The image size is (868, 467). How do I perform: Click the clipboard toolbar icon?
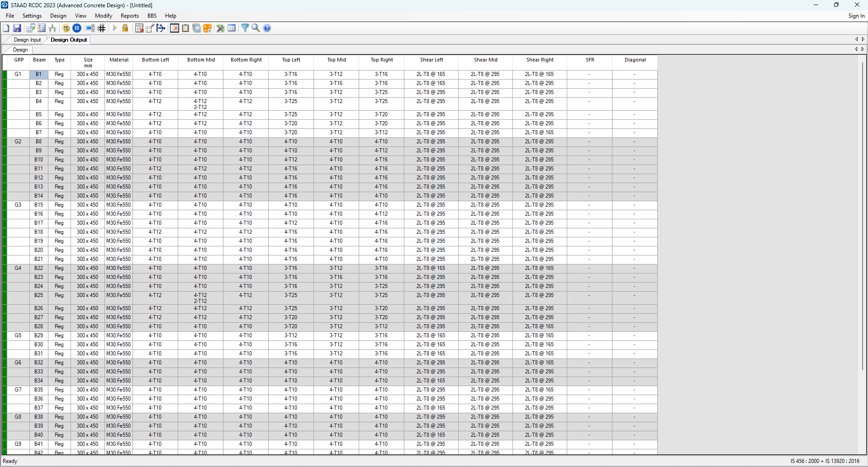185,28
